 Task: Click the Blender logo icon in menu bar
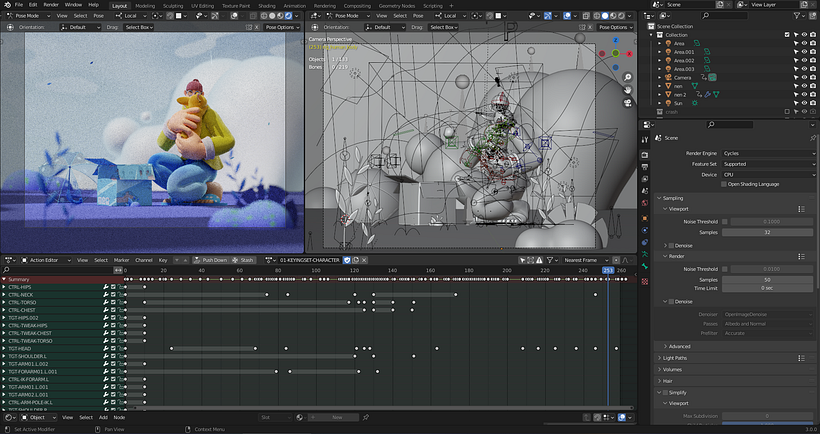pos(7,5)
